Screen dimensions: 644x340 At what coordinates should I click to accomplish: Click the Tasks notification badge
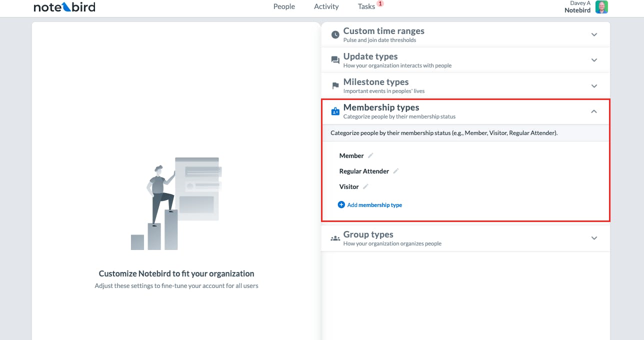pyautogui.click(x=380, y=3)
